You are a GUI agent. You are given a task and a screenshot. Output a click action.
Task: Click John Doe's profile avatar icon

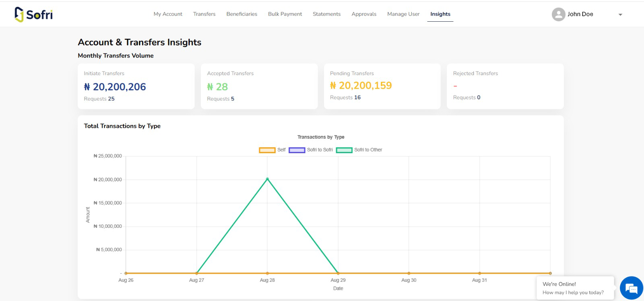pyautogui.click(x=558, y=14)
